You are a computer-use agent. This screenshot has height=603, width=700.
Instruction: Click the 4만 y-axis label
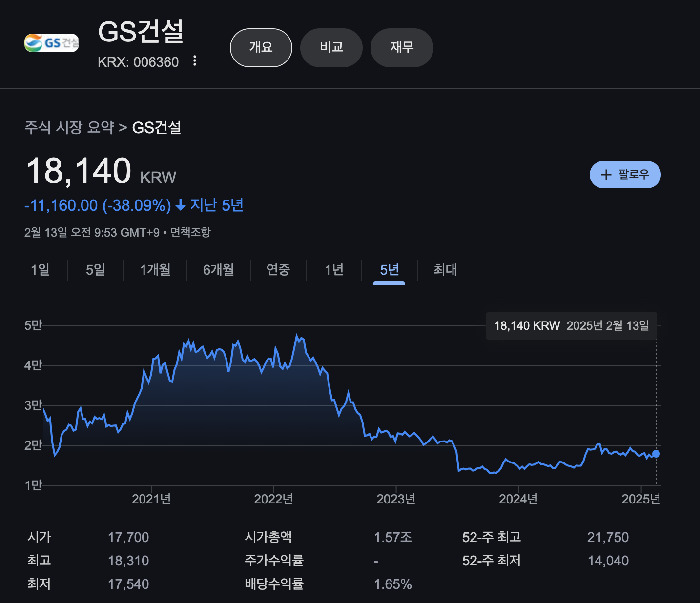coord(33,365)
